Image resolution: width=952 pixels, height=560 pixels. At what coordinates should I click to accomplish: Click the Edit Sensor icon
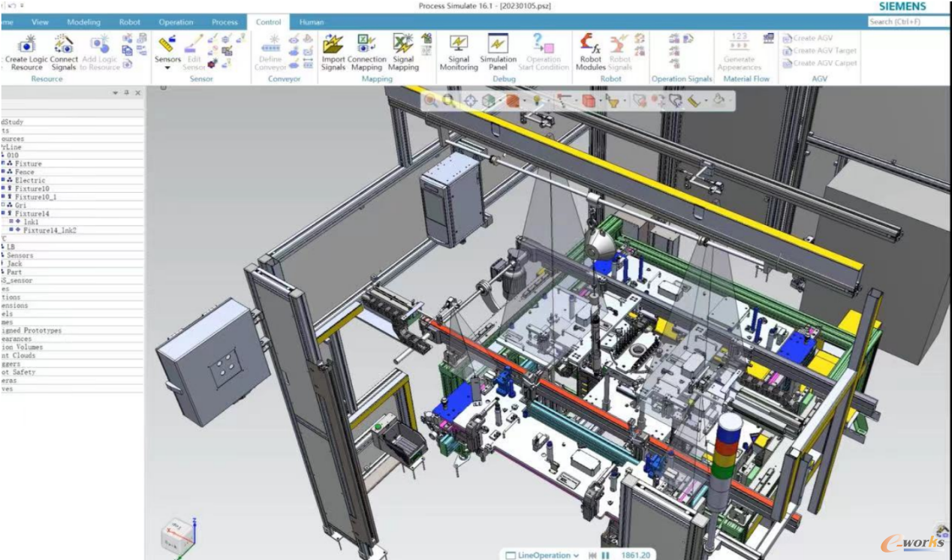(x=193, y=44)
